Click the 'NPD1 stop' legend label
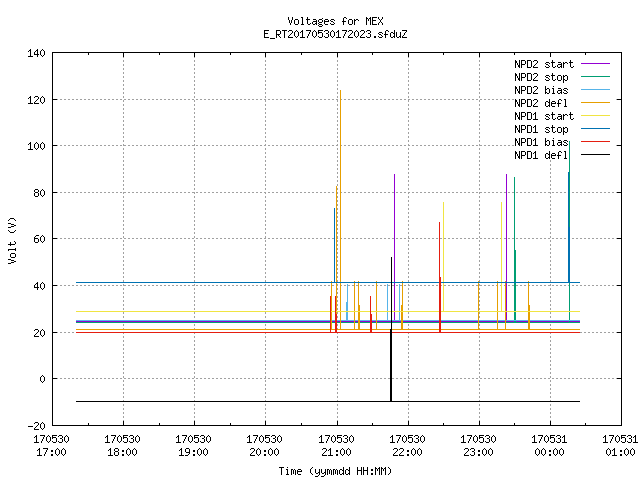The width and height of the screenshot is (640, 480). pos(541,129)
